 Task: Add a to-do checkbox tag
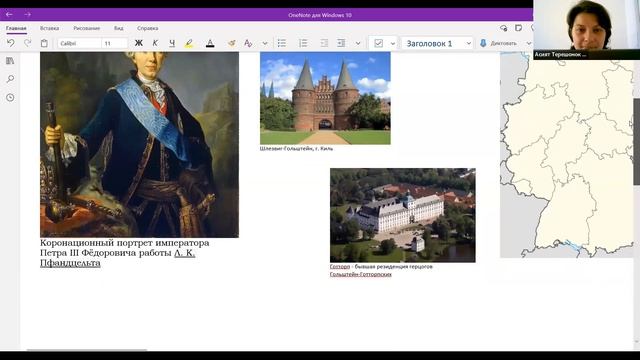[378, 43]
